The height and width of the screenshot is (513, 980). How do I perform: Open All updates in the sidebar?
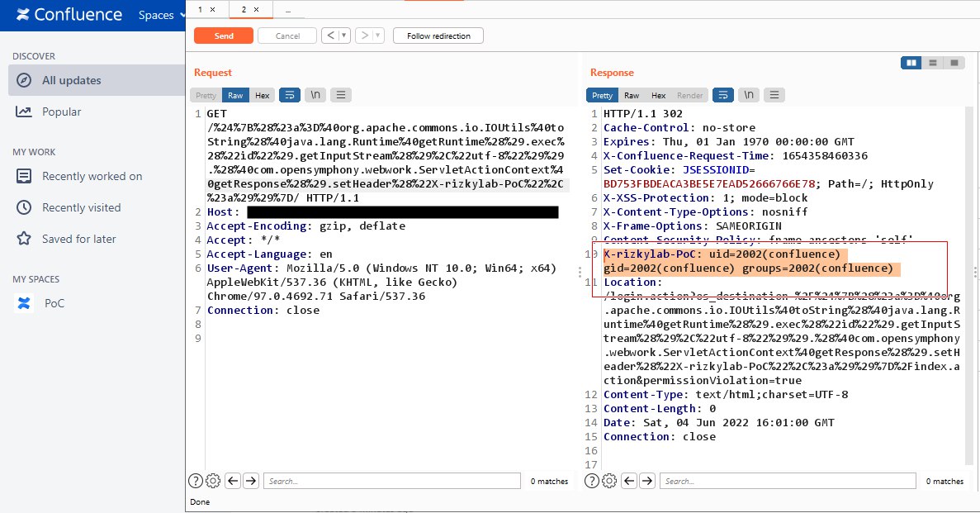pos(97,80)
